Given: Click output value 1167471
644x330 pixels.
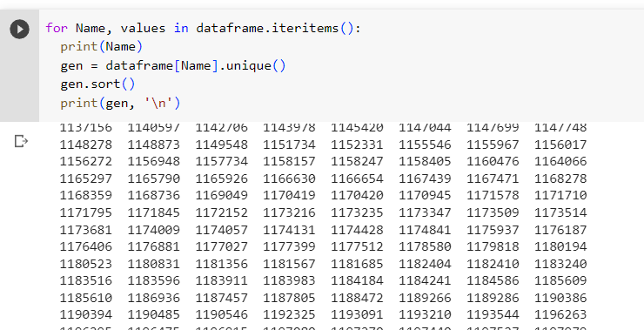Looking at the screenshot, I should click(x=493, y=178).
